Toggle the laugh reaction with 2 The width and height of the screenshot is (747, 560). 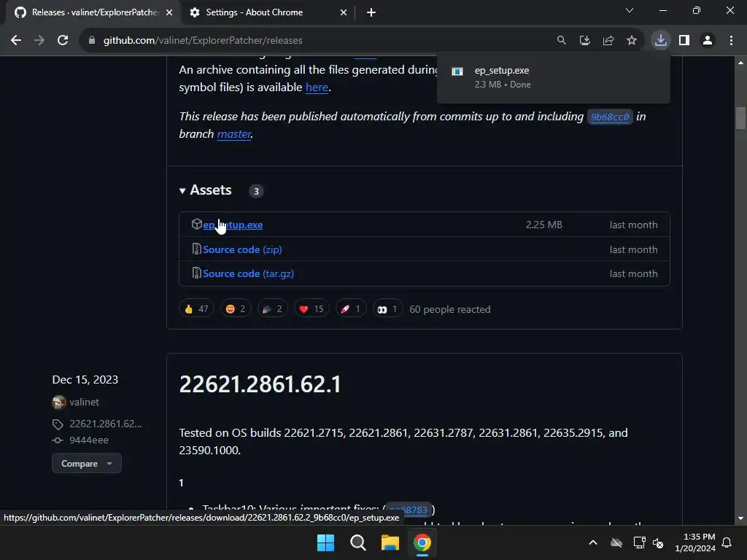click(x=236, y=309)
